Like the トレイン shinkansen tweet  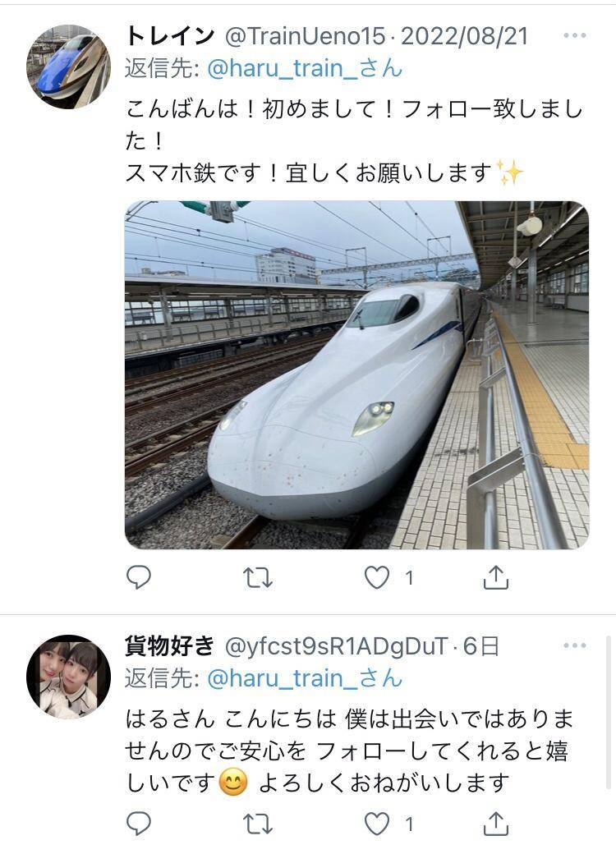coord(377,577)
